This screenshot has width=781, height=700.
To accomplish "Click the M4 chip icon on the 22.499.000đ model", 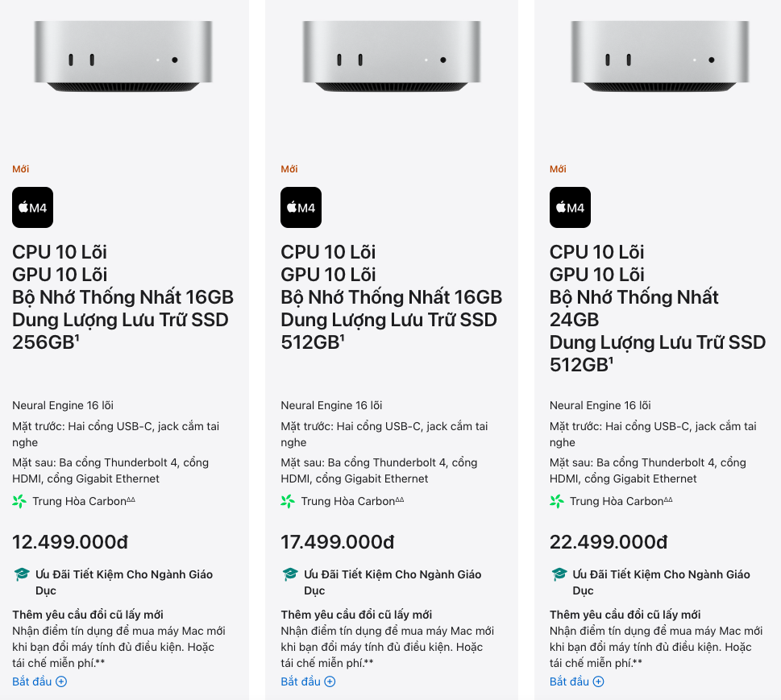I will pyautogui.click(x=570, y=208).
